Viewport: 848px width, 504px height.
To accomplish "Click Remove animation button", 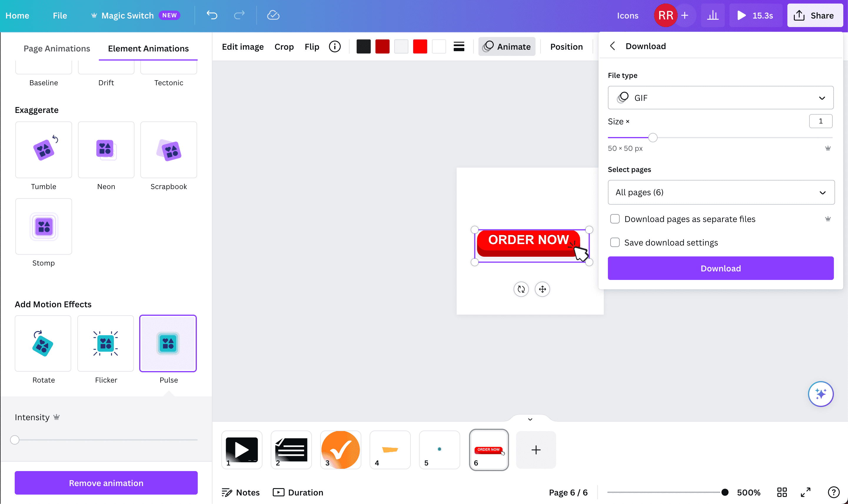I will [106, 483].
